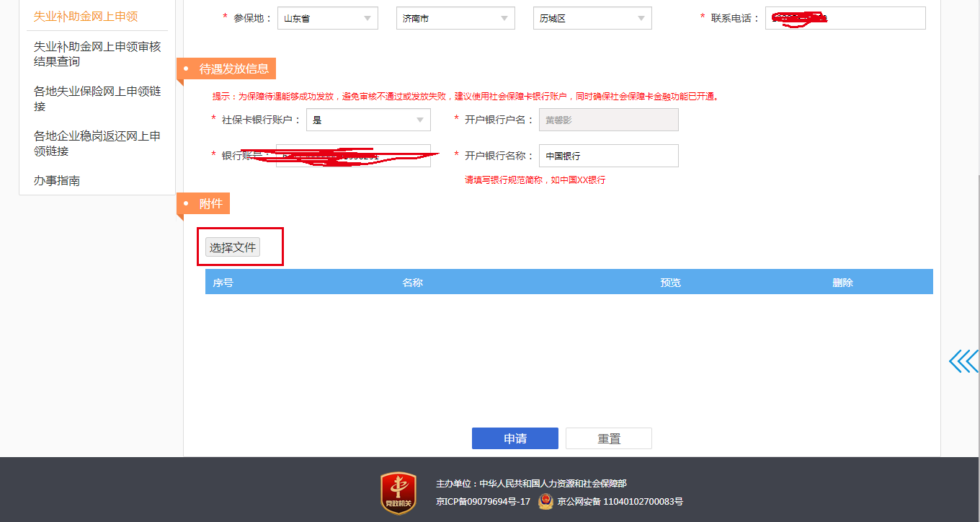Open the 历城区 district dropdown

592,19
